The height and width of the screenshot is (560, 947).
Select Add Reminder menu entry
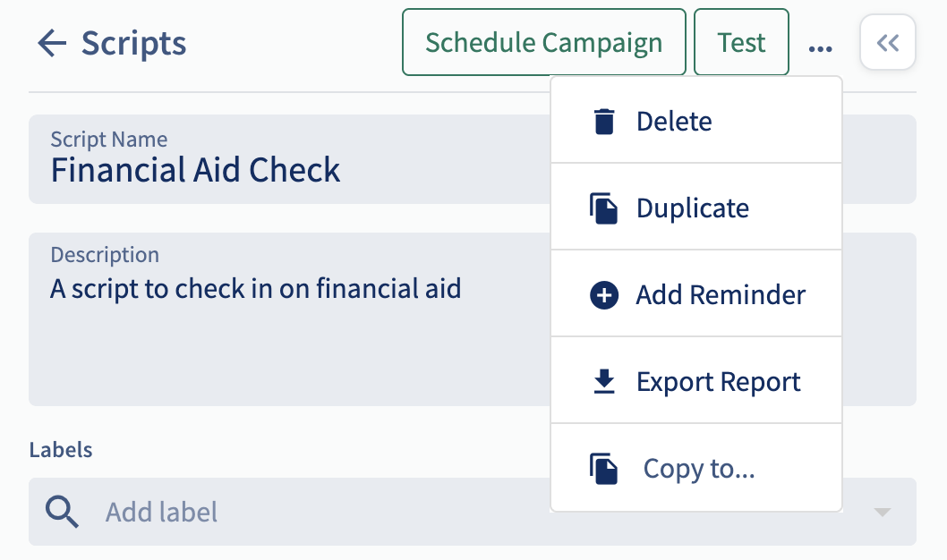[696, 294]
